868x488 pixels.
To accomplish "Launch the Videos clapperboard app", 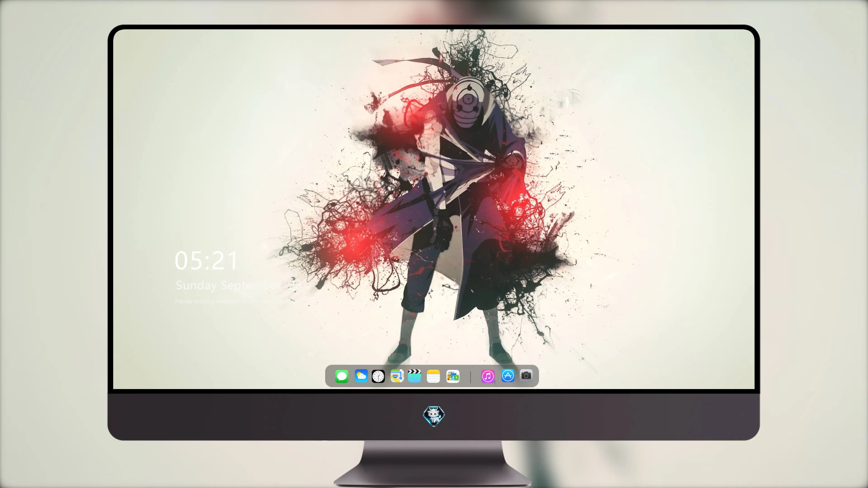I will click(x=415, y=376).
